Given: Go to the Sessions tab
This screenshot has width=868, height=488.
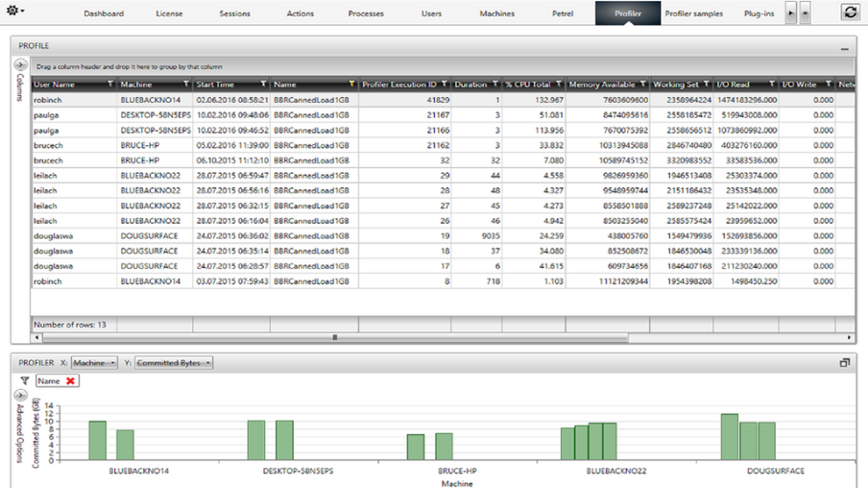Looking at the screenshot, I should pyautogui.click(x=234, y=13).
